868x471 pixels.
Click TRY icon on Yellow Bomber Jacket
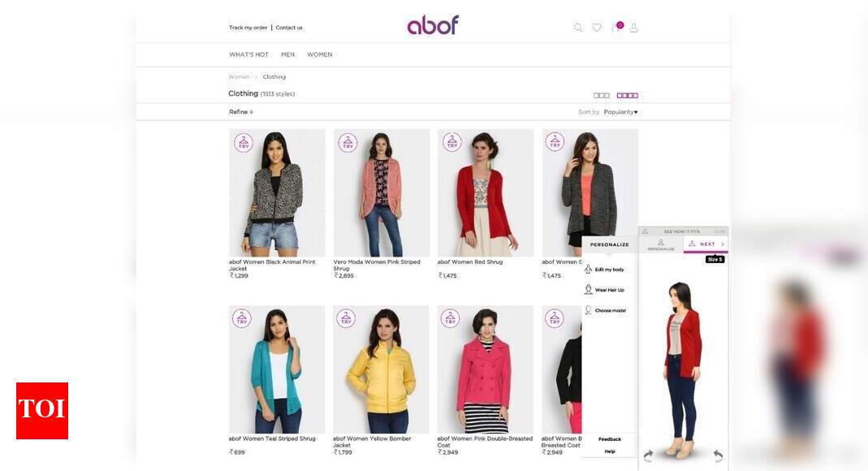346,319
